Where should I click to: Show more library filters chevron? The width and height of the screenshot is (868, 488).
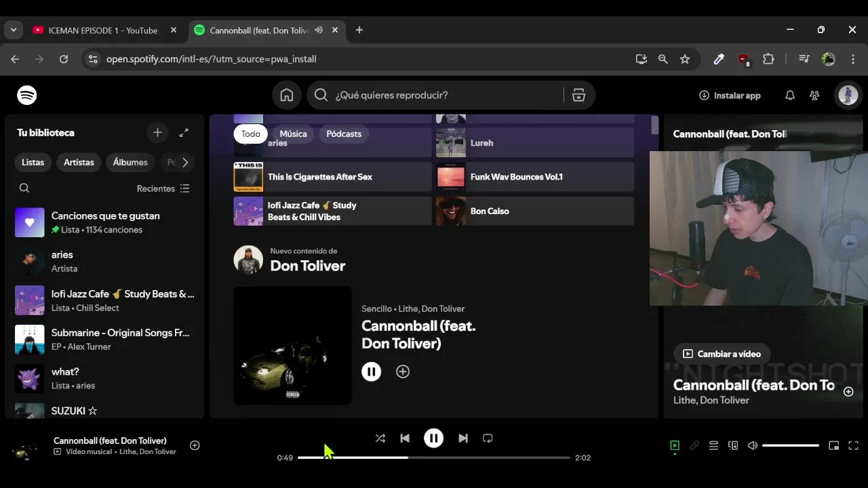(184, 163)
